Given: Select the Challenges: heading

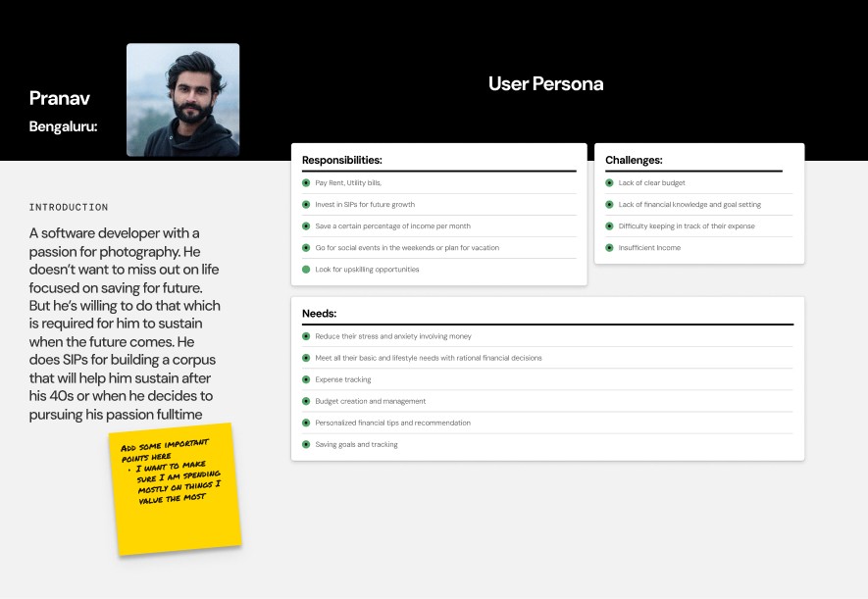Looking at the screenshot, I should 634,161.
